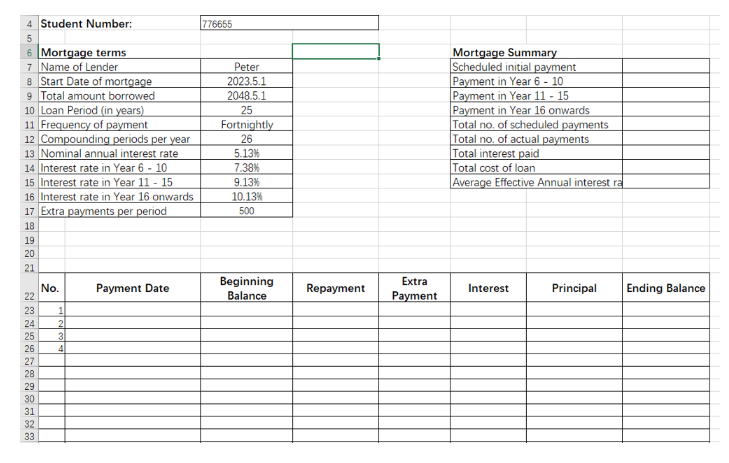Image resolution: width=729 pixels, height=463 pixels.
Task: Click the value cell showing 2048.5.1
Action: tap(246, 95)
